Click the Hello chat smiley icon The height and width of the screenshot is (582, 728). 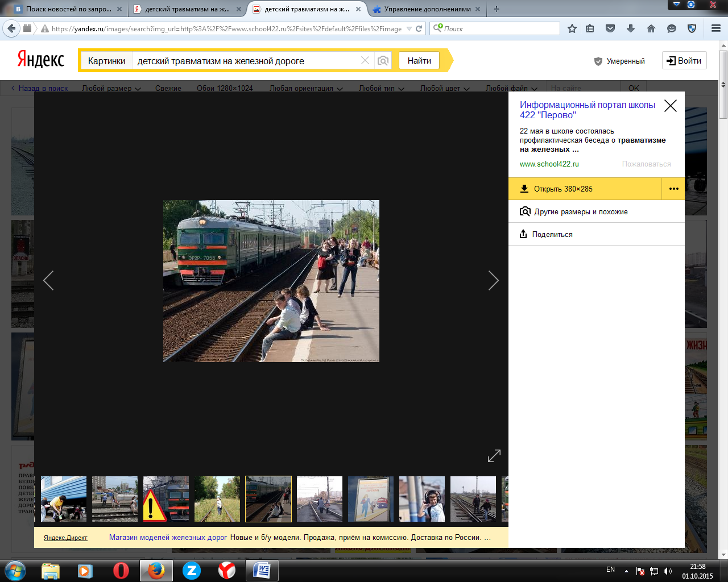click(672, 28)
